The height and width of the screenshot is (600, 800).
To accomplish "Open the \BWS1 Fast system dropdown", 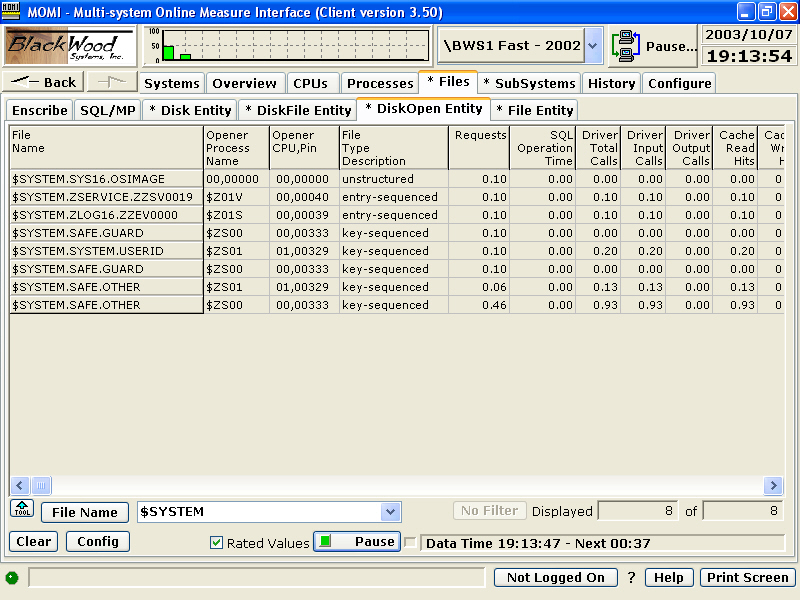I will [x=593, y=46].
